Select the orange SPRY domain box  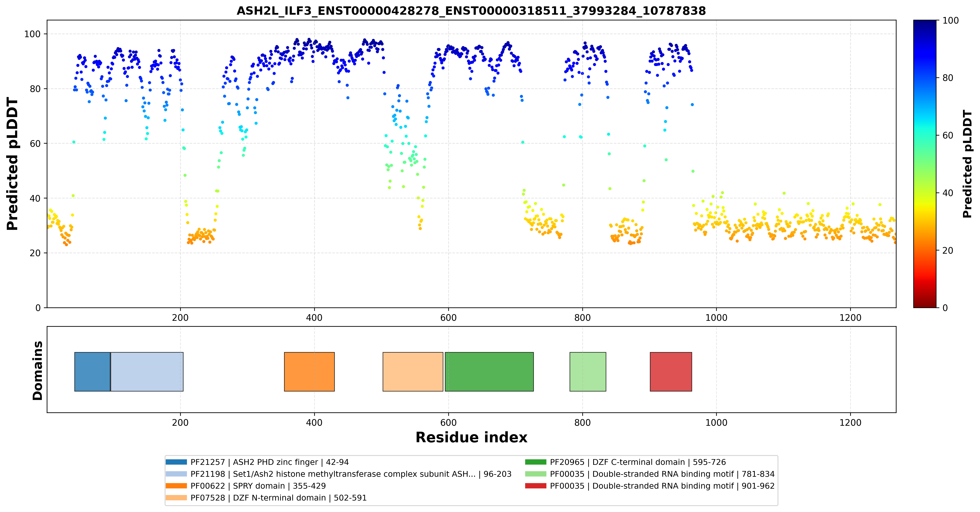(x=309, y=372)
